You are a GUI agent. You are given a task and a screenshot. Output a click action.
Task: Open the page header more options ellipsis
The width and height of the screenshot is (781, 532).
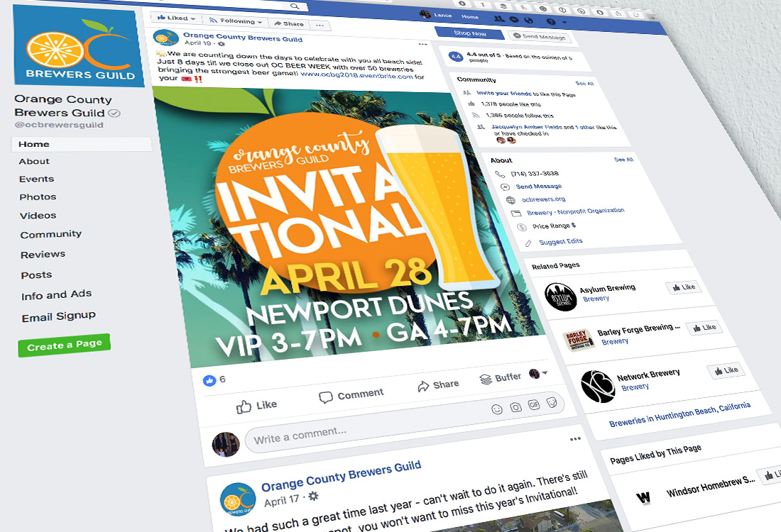[319, 25]
